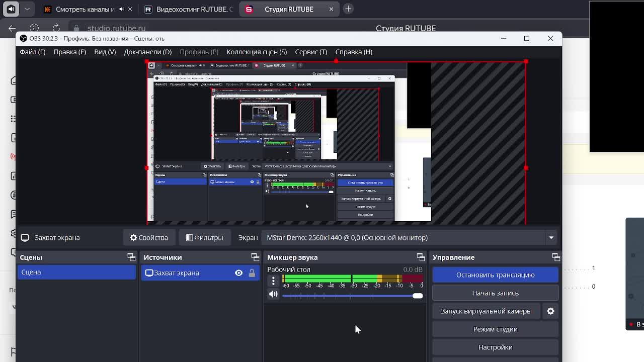The image size is (644, 362).
Task: Click the studio.rutube.ru address bar
Action: click(116, 28)
